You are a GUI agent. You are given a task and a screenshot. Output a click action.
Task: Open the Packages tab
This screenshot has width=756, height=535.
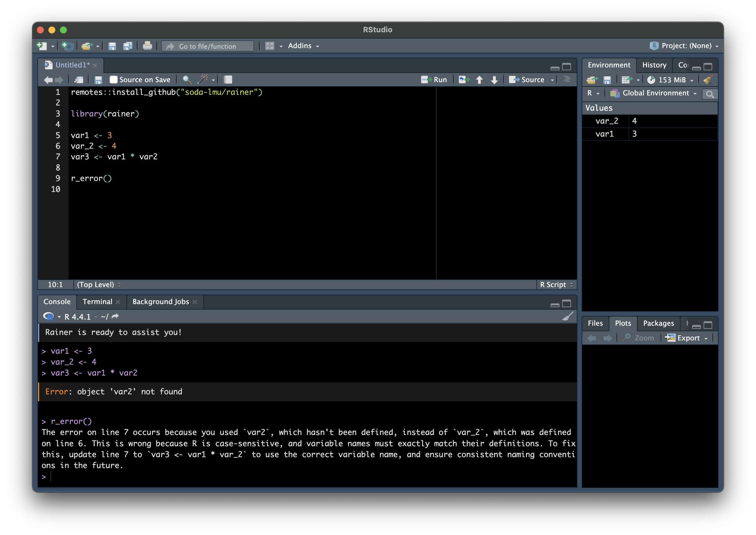[658, 323]
